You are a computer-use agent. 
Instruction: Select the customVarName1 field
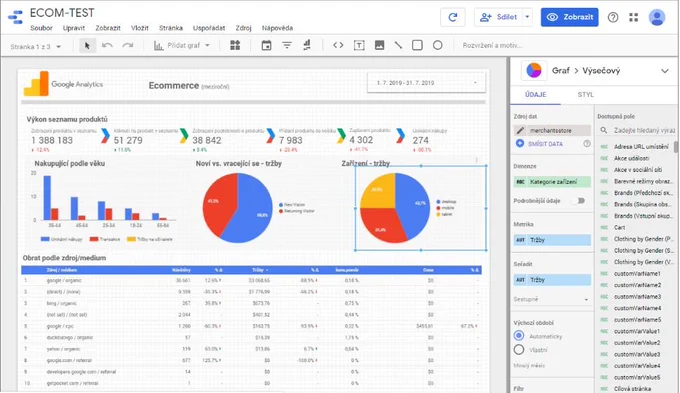point(637,274)
